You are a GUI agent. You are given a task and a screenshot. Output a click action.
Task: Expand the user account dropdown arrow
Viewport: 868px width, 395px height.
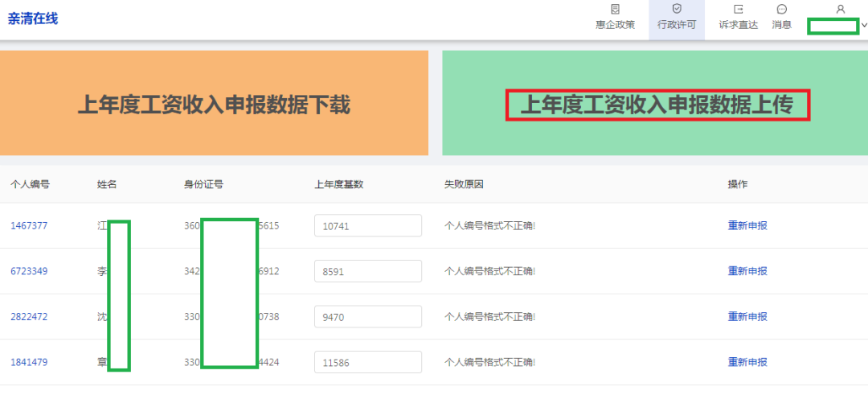(x=864, y=25)
